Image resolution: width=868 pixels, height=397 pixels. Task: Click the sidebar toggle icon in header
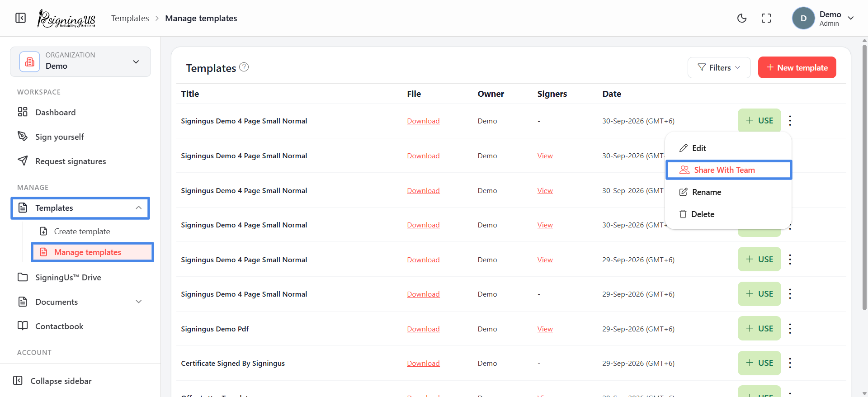pos(21,18)
